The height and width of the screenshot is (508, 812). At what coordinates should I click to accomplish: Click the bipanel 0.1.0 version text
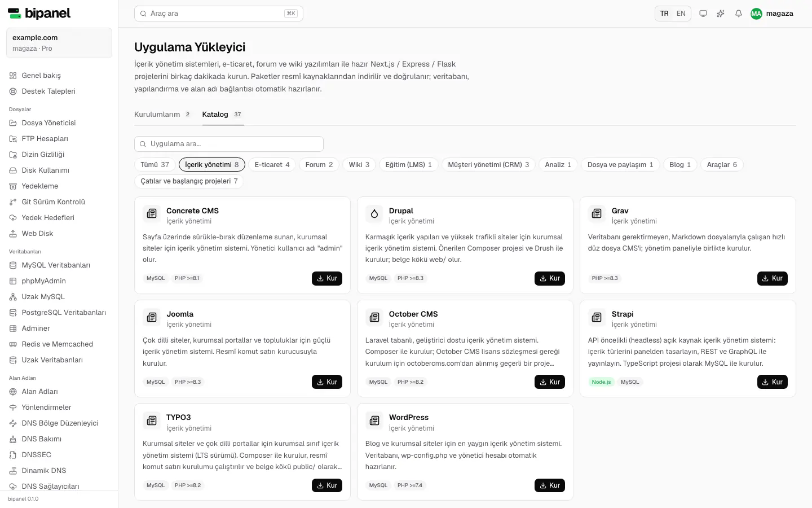tap(23, 499)
